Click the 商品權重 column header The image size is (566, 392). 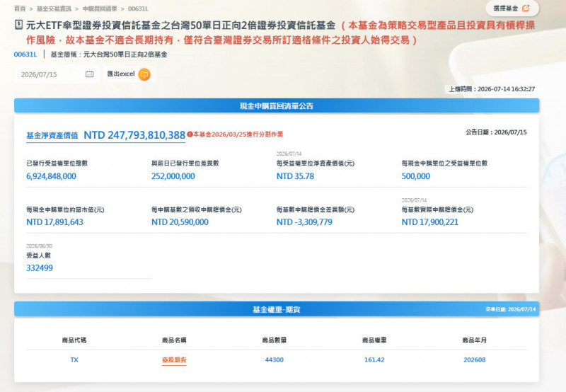[374, 340]
